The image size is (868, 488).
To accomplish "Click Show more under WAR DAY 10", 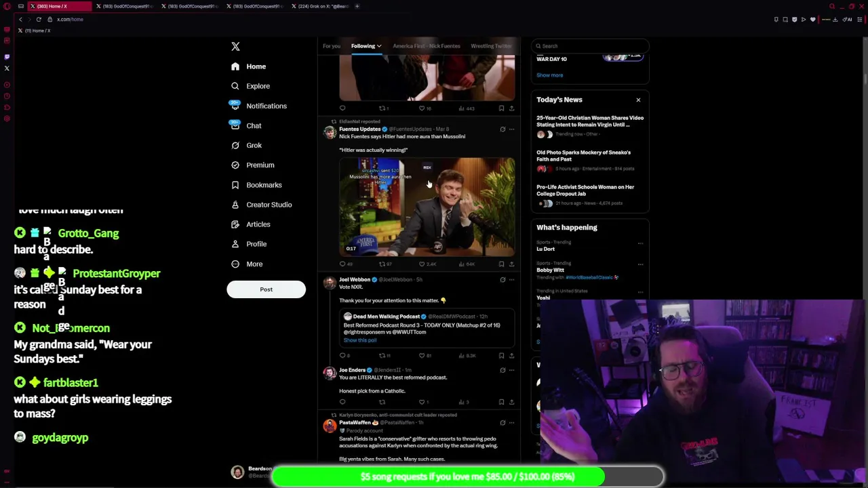I will 549,75.
